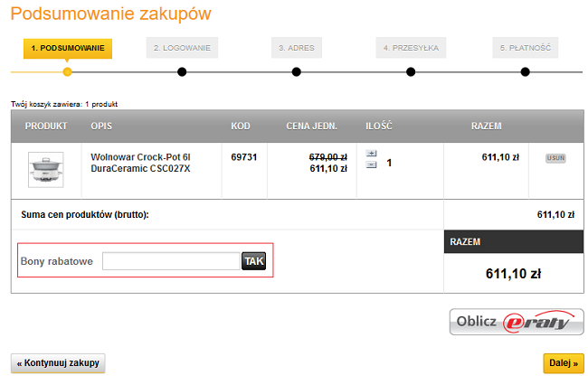Decrease quantity with the minus icon
This screenshot has width=588, height=385.
coord(371,164)
